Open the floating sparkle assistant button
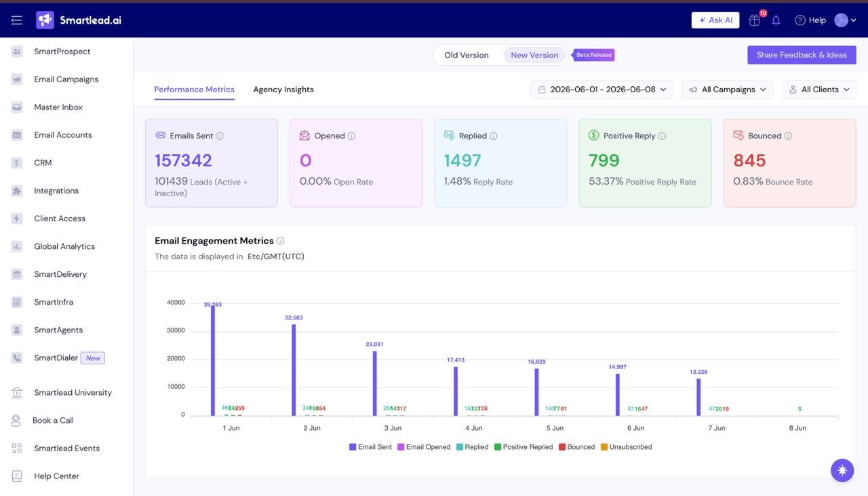868x496 pixels. [842, 470]
